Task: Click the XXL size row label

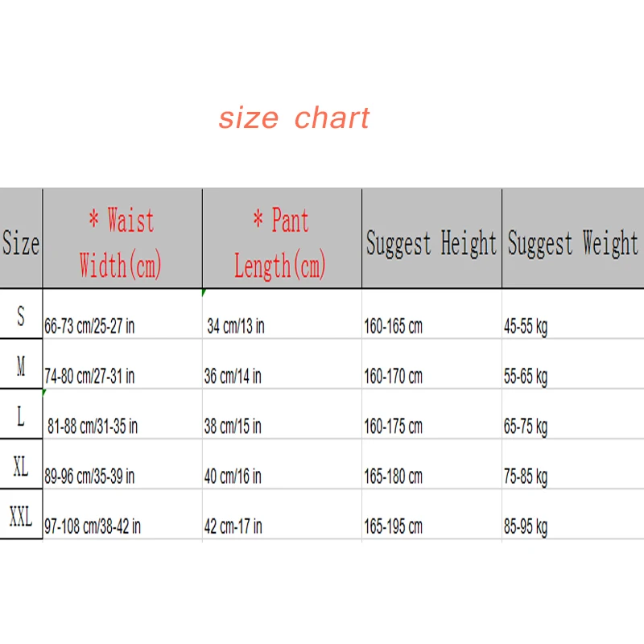Action: tap(21, 517)
